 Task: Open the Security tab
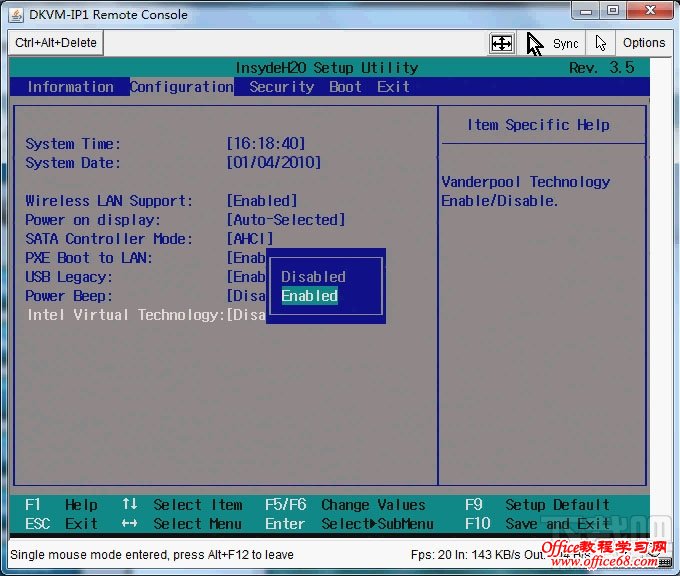[281, 87]
